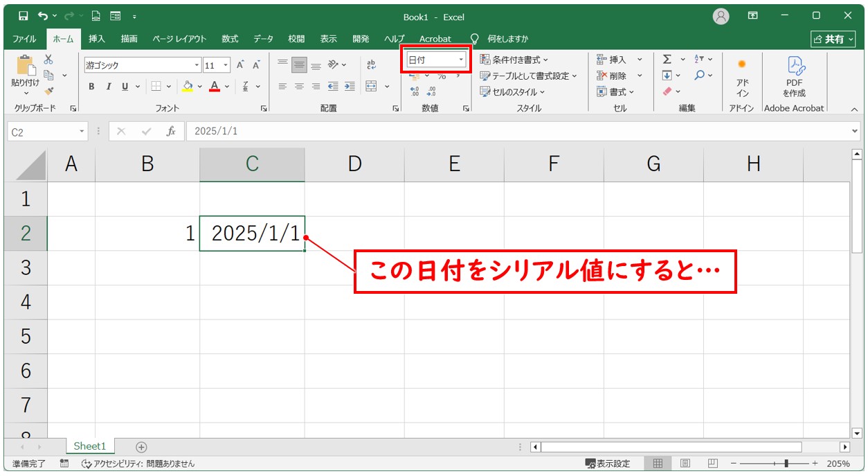Open the データ ribbon tab
This screenshot has height=476, width=868.
point(263,39)
